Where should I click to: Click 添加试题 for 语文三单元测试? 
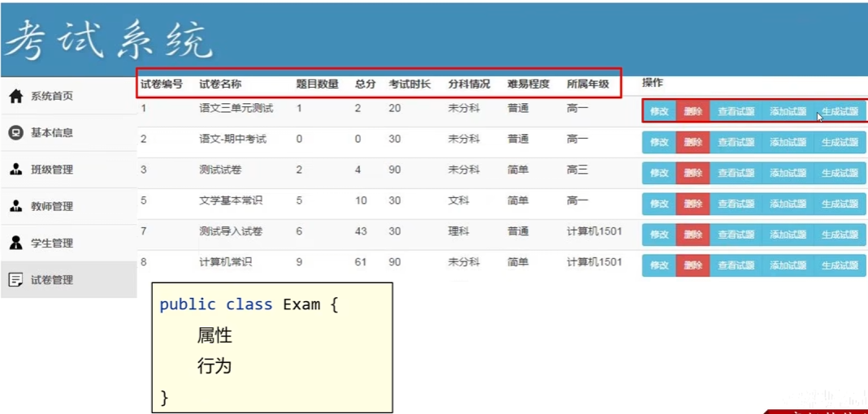(788, 111)
